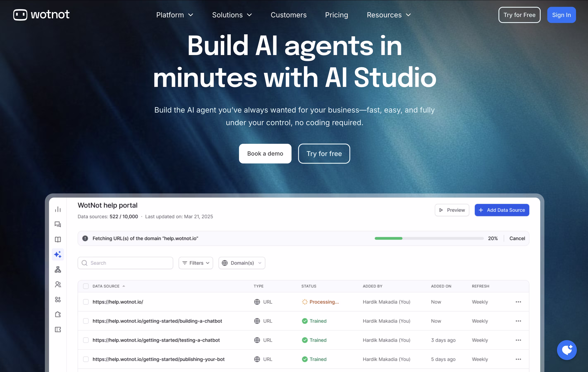Open the ticket sidebar icon at the bottom
The image size is (588, 372).
click(58, 329)
